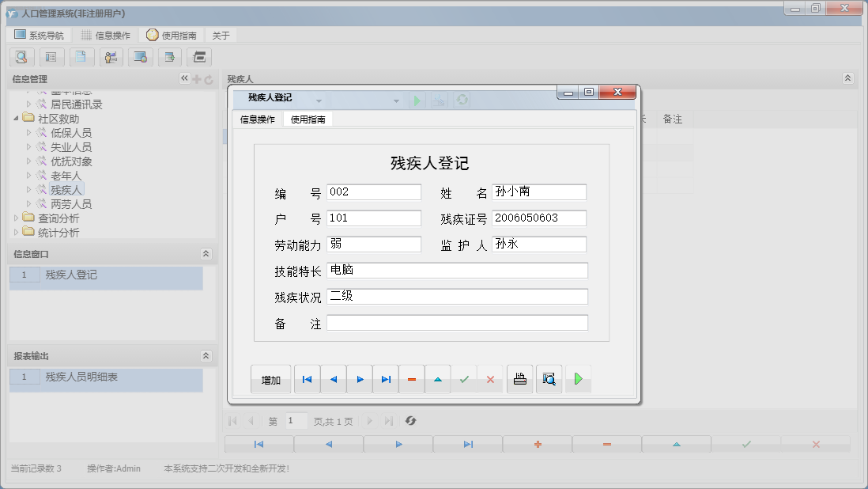Go to last record in dialog navigator
This screenshot has height=489, width=868.
(386, 380)
